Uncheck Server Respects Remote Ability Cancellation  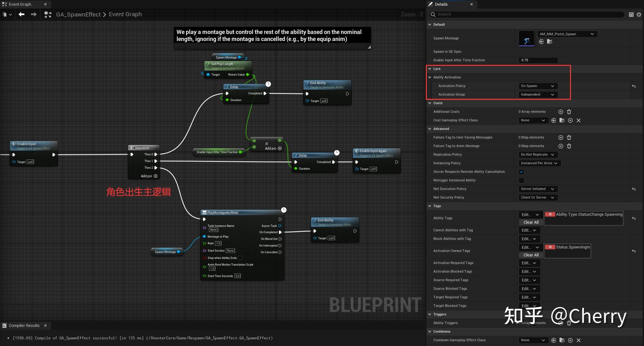pyautogui.click(x=521, y=172)
